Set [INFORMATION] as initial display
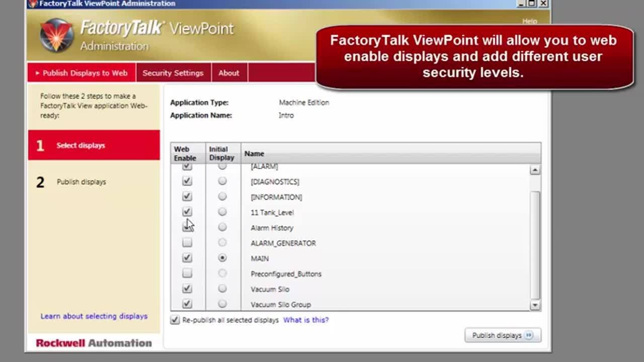644x362 pixels. click(222, 197)
